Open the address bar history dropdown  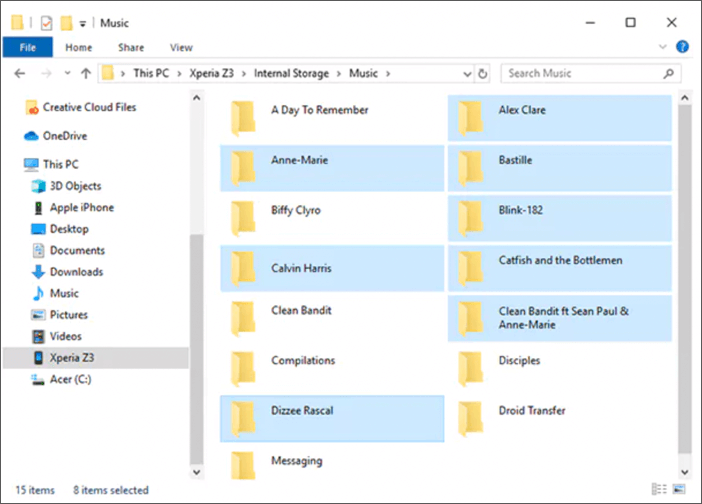[x=467, y=74]
